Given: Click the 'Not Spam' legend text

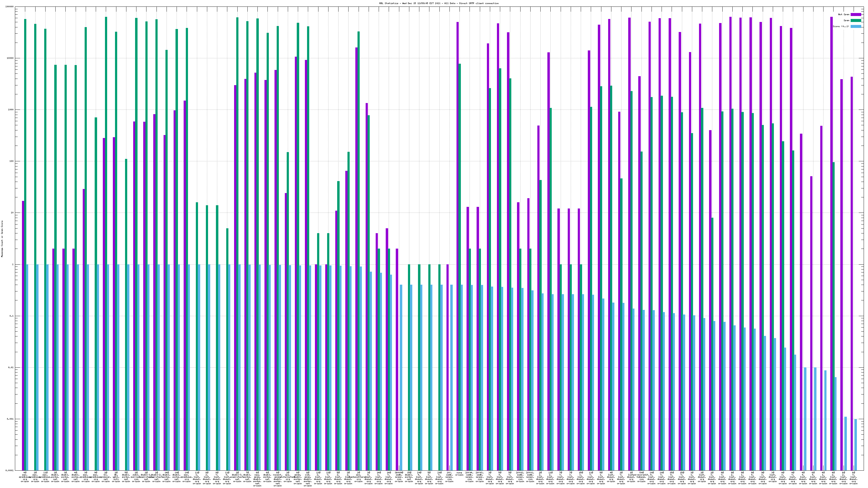Looking at the screenshot, I should tap(844, 14).
